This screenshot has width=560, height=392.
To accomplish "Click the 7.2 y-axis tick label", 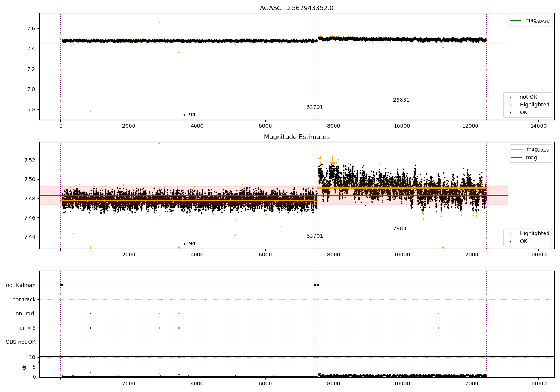I will pos(31,69).
